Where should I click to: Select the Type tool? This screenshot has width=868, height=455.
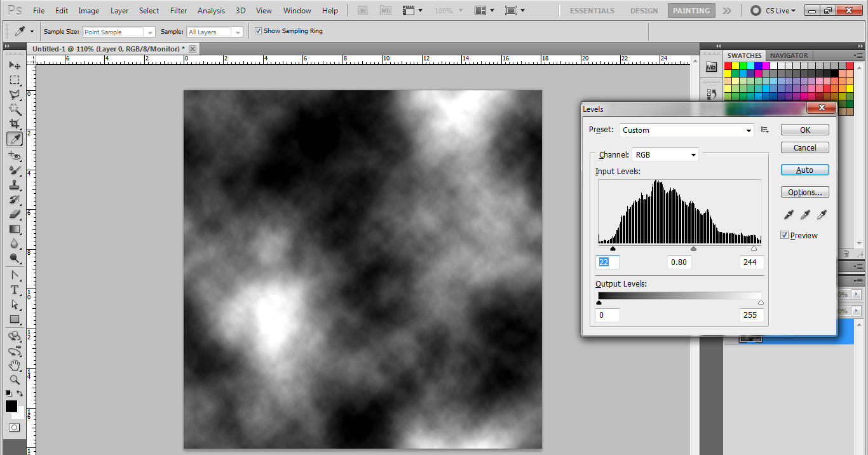click(x=14, y=290)
